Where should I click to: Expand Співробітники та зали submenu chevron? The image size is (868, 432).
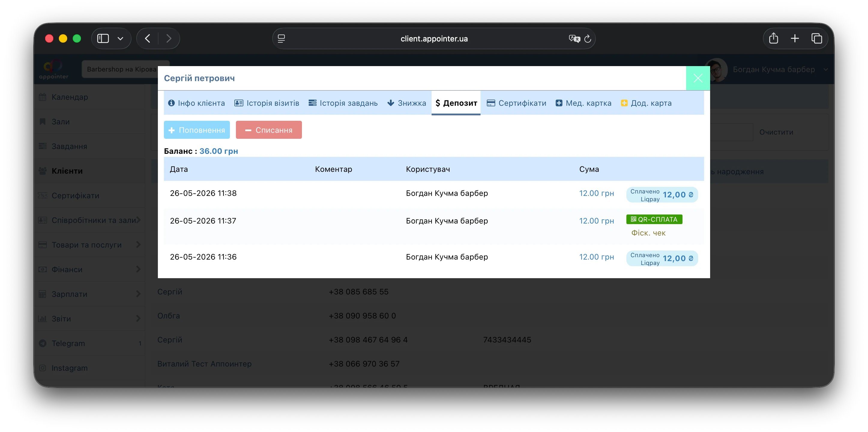(138, 220)
